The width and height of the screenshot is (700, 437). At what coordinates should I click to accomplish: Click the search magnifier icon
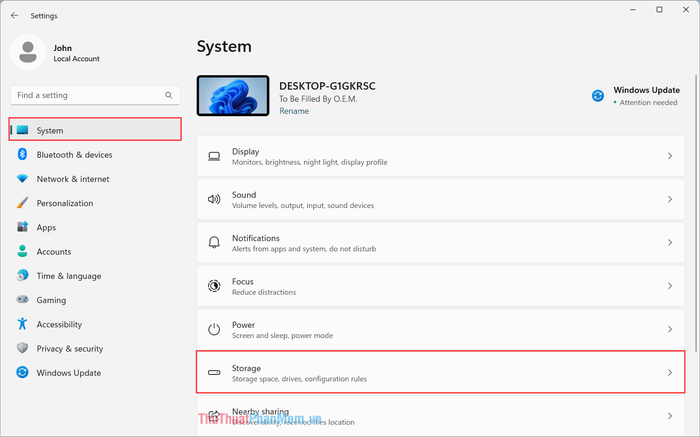168,95
